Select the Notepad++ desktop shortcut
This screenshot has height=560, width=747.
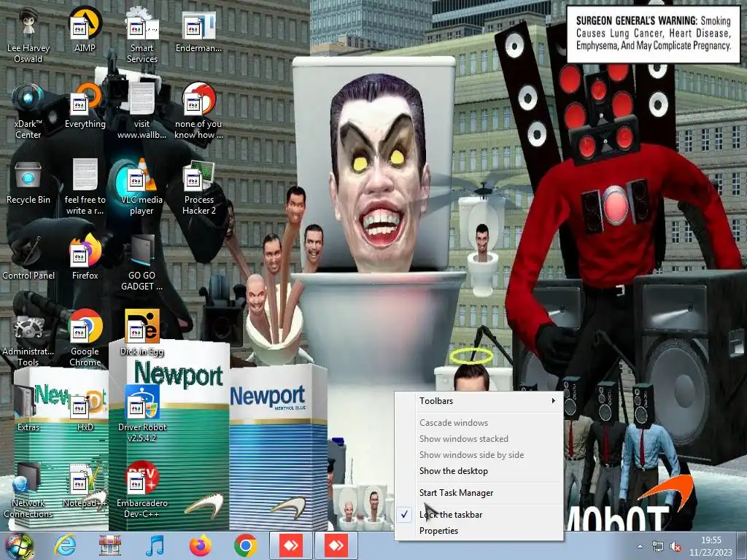pyautogui.click(x=85, y=485)
